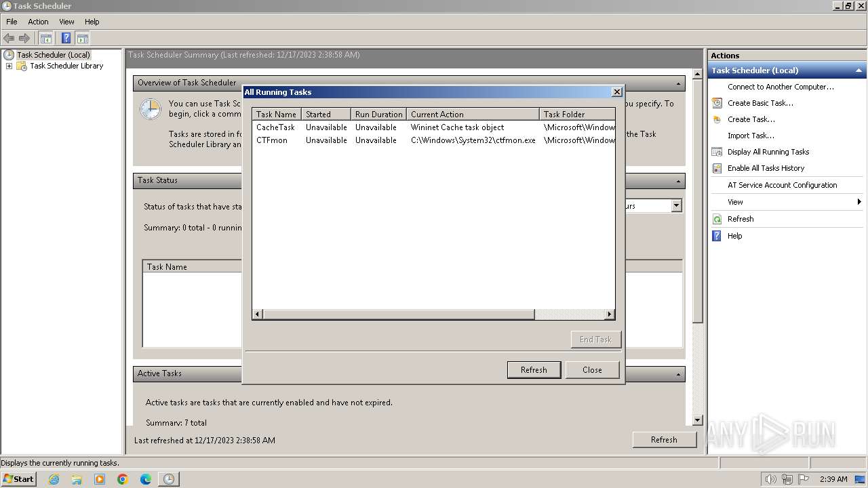The image size is (868, 488).
Task: Click the Create Task icon in Actions
Action: (x=717, y=119)
